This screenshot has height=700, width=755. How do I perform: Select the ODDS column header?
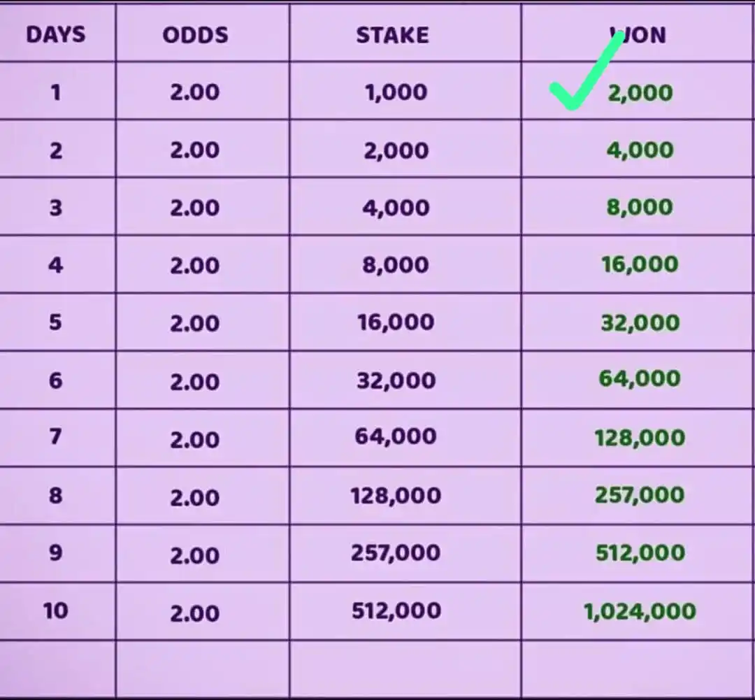(x=195, y=35)
